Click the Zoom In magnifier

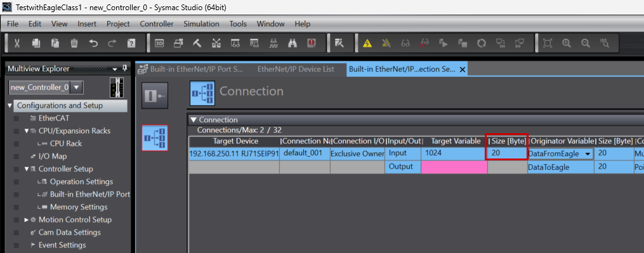coord(567,43)
